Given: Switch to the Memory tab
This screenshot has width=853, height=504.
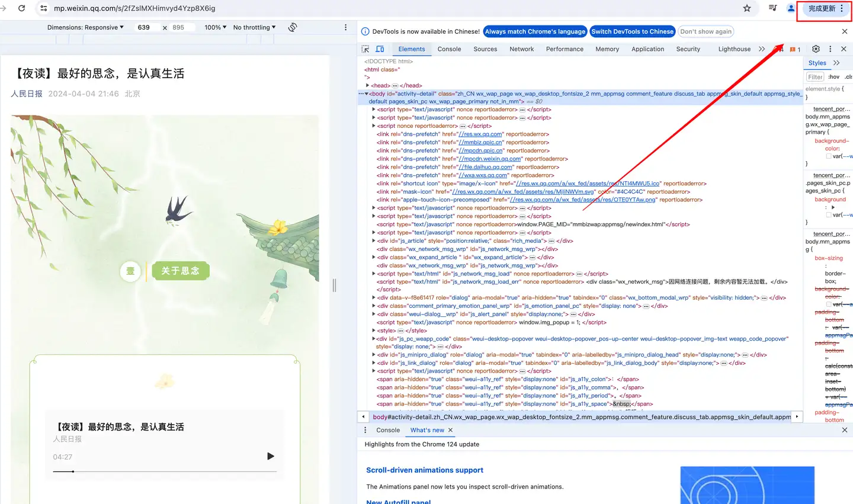Looking at the screenshot, I should coord(607,49).
